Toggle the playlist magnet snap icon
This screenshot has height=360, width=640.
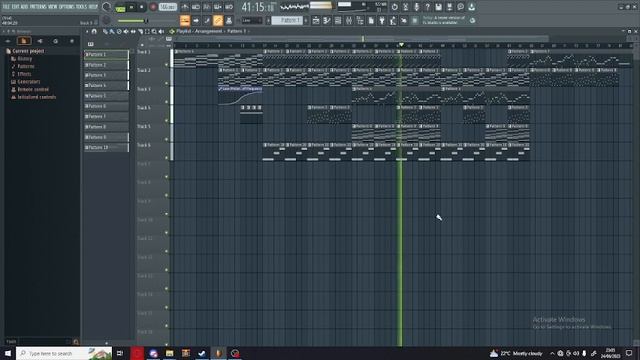point(94,31)
